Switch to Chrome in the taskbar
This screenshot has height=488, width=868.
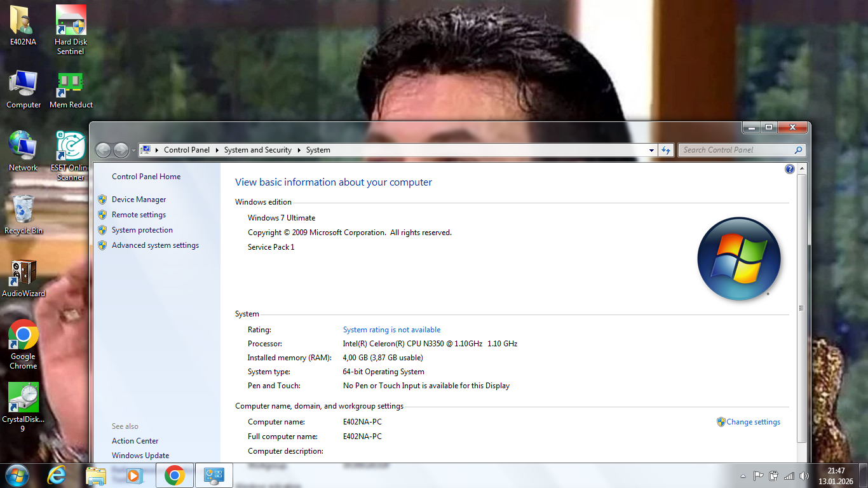pos(174,475)
